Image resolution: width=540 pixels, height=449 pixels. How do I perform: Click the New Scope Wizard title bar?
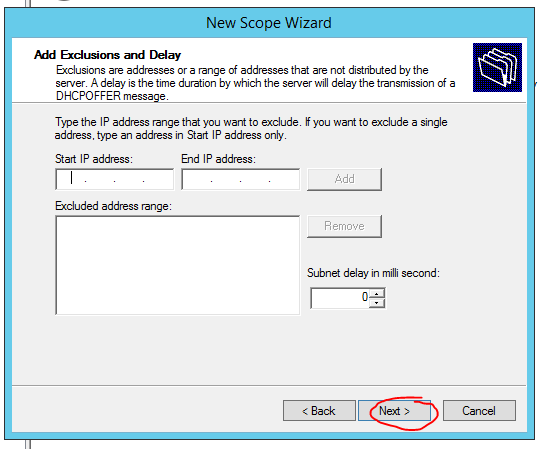coord(269,23)
